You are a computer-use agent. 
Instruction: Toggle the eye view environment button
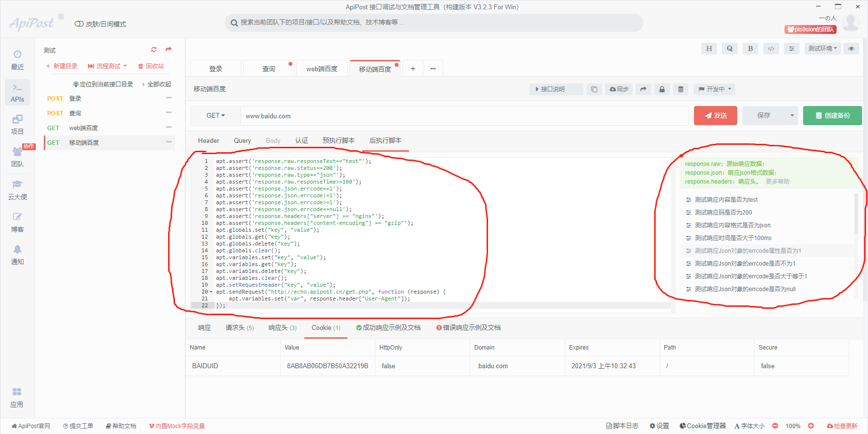pos(851,49)
